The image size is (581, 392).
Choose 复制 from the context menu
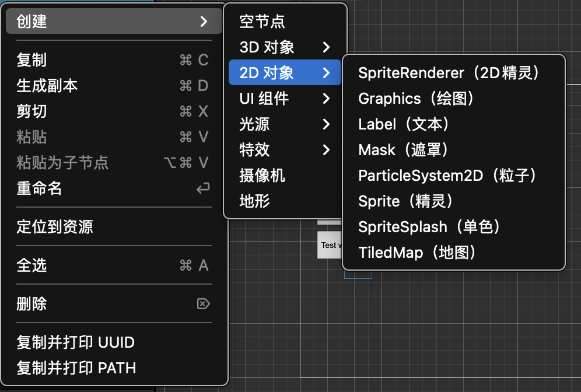pos(114,60)
